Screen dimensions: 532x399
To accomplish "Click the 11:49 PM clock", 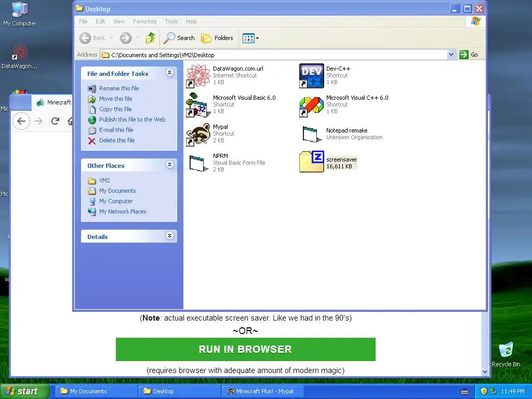I will (513, 391).
